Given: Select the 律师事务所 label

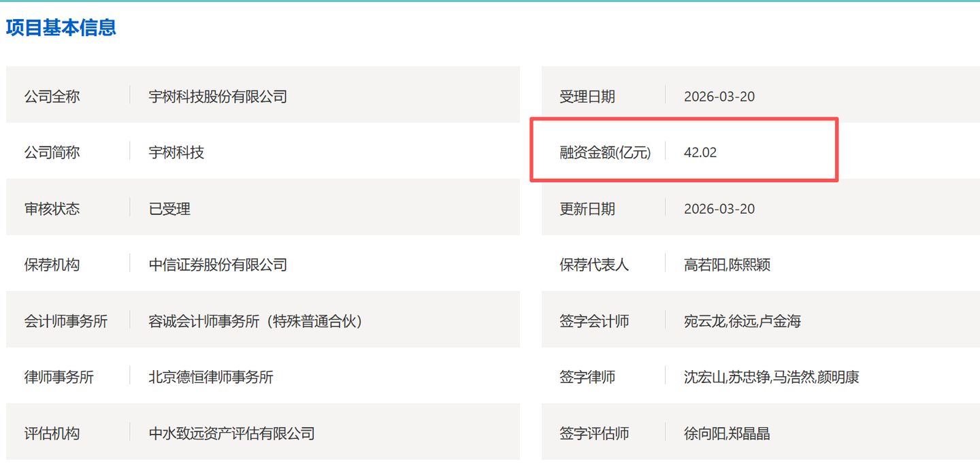Looking at the screenshot, I should [x=59, y=377].
